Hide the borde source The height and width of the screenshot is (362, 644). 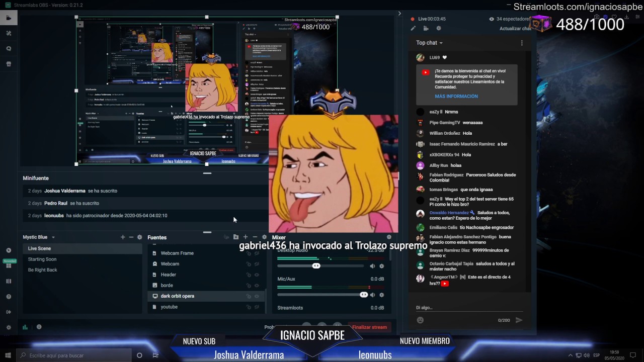coord(257,286)
